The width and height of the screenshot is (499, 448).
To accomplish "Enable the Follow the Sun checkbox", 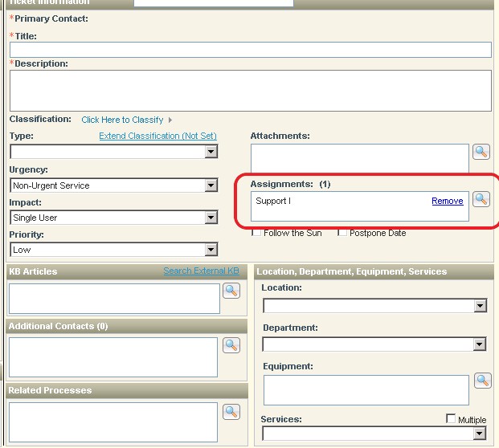I will 256,232.
